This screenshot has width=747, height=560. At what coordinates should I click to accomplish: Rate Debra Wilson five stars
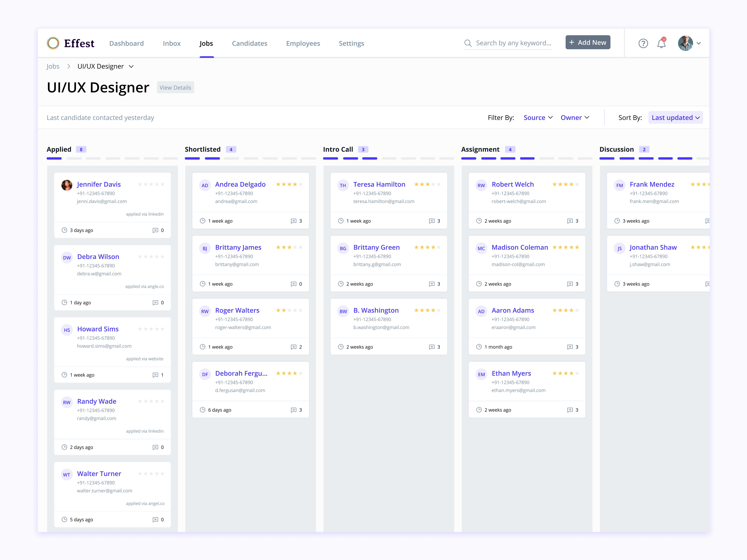point(162,257)
